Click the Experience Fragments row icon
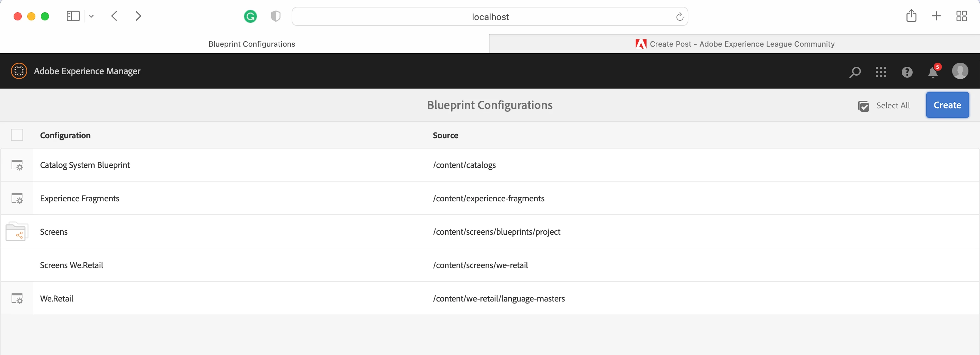Image resolution: width=980 pixels, height=355 pixels. [x=17, y=198]
